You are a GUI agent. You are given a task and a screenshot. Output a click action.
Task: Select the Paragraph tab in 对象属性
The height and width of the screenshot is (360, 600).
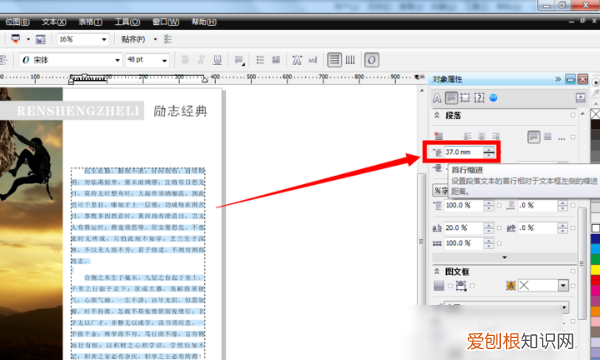click(x=451, y=98)
